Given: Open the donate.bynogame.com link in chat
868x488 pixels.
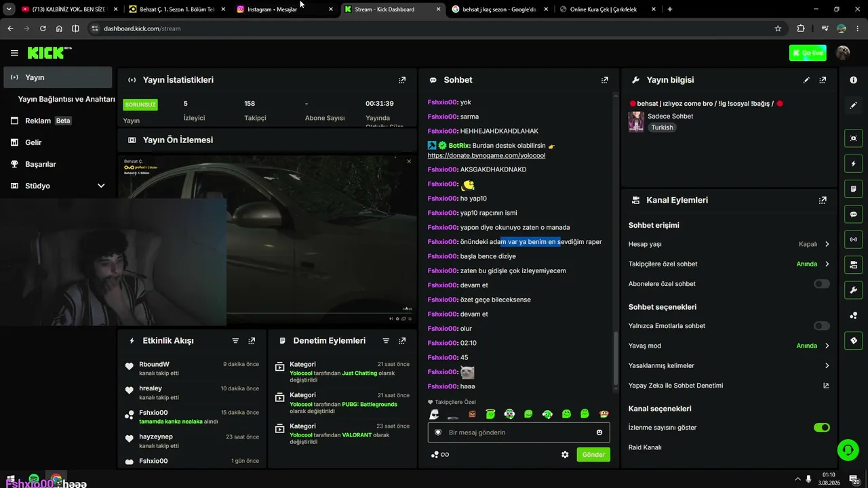Looking at the screenshot, I should [486, 155].
